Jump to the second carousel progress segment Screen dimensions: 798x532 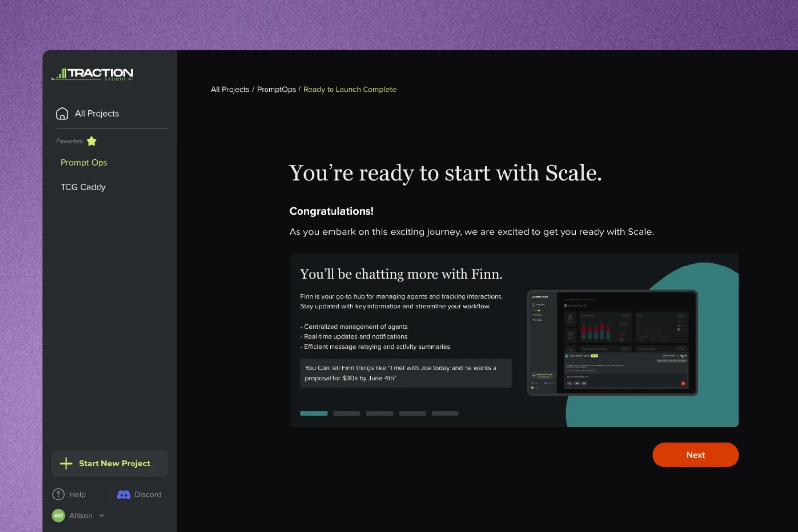click(347, 414)
